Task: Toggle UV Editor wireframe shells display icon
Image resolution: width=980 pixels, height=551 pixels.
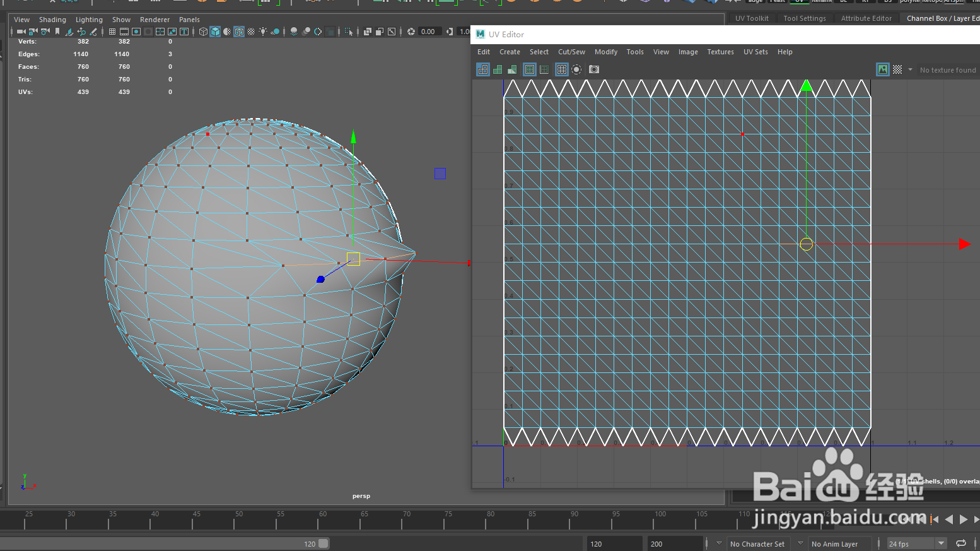Action: [x=483, y=69]
